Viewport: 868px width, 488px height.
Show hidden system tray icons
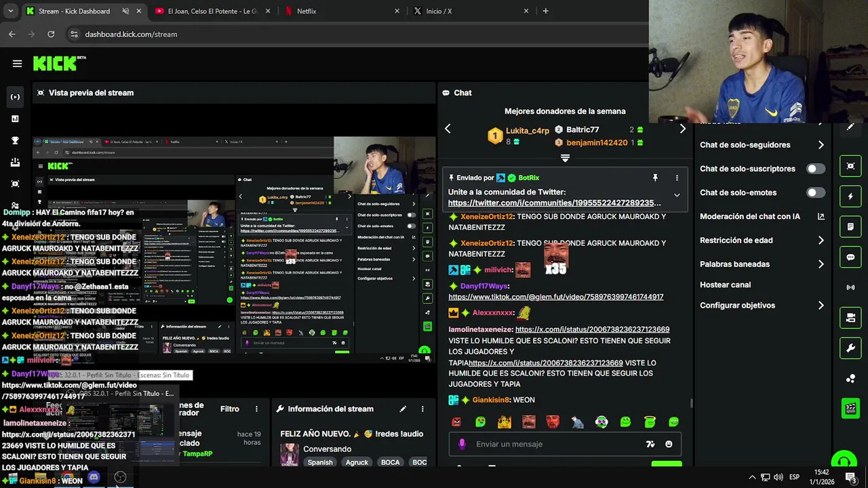coord(751,477)
